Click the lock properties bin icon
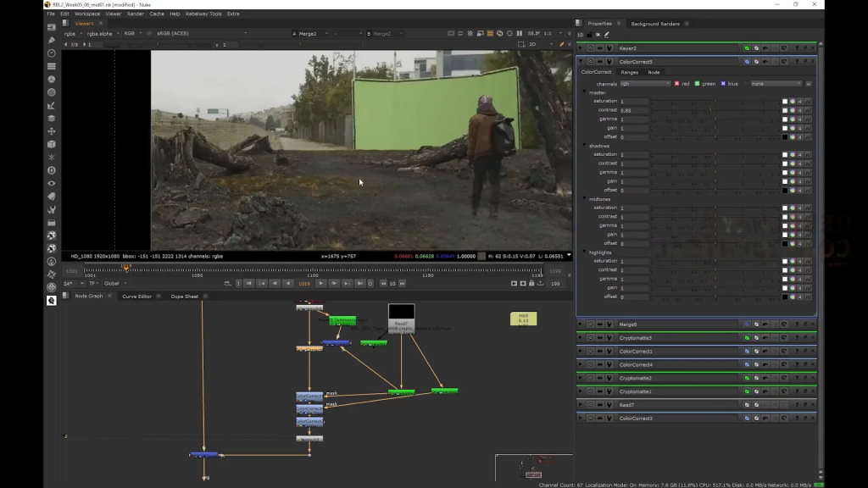This screenshot has width=868, height=488. (589, 34)
